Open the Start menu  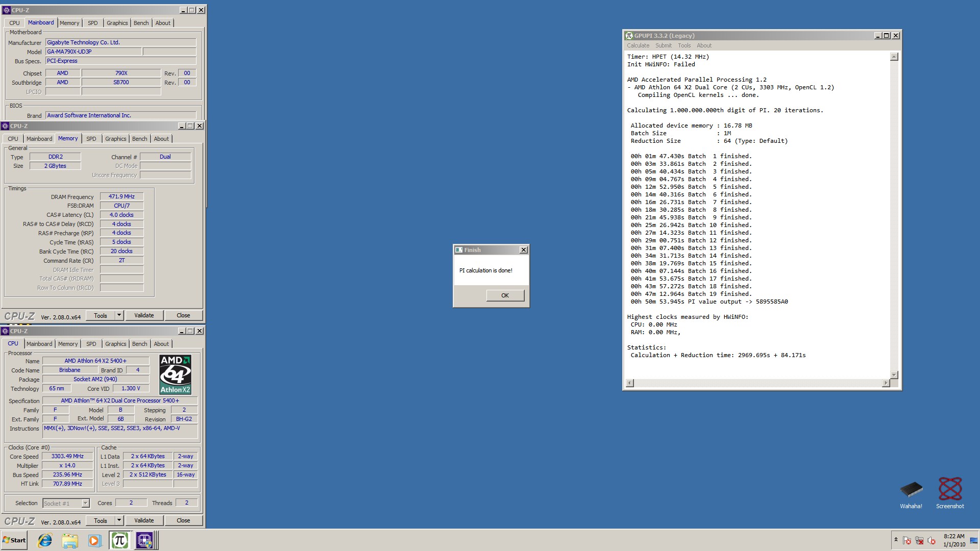[x=14, y=540]
